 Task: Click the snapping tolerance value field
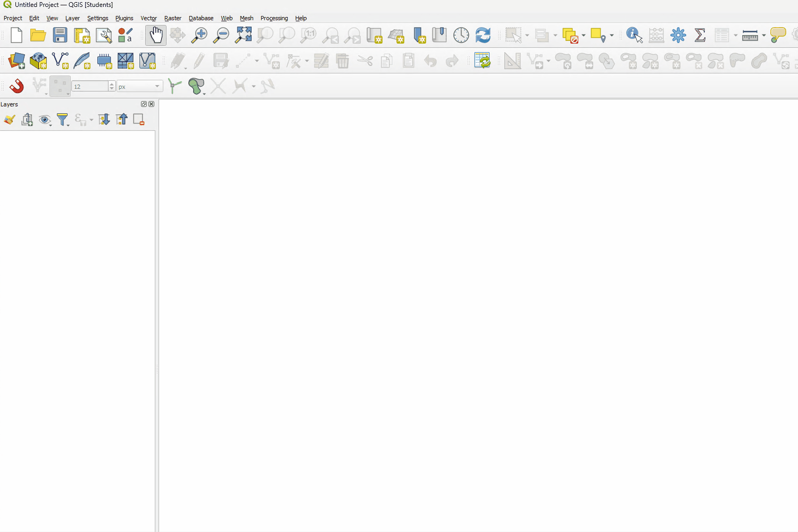point(90,86)
